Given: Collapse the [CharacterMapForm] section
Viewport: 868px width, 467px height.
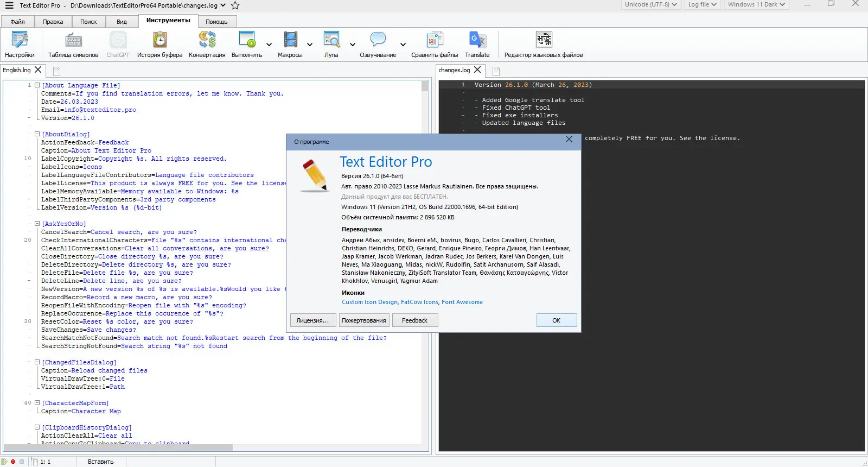Looking at the screenshot, I should [37, 403].
